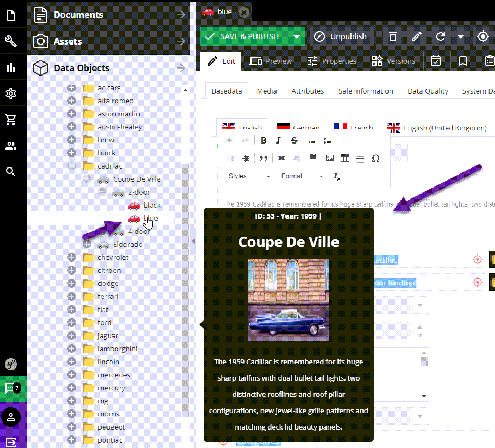Switch to the Sale Information tab
495x448 pixels.
click(x=366, y=91)
